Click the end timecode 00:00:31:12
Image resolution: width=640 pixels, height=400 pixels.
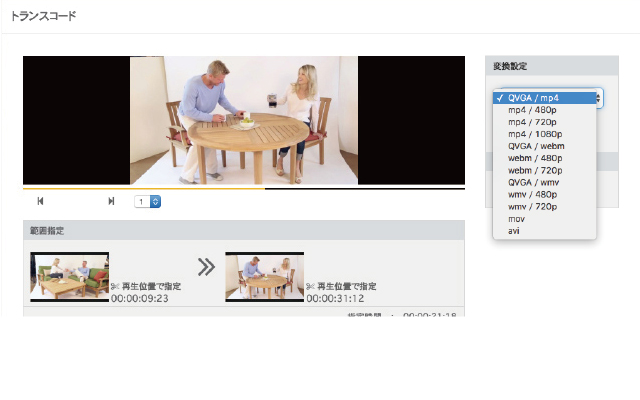[x=335, y=299]
